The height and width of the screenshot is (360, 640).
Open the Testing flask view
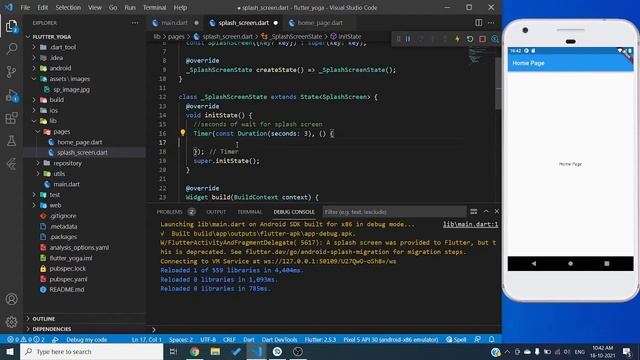pyautogui.click(x=11, y=141)
